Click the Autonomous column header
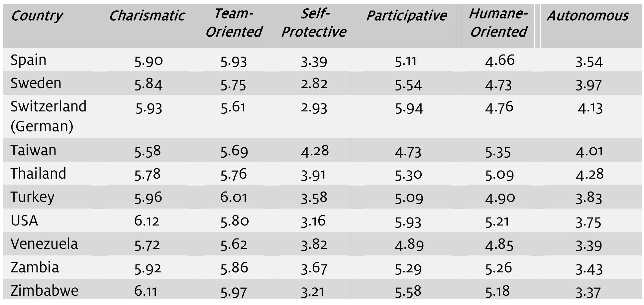Viewport: 644px width, 305px height. [588, 16]
